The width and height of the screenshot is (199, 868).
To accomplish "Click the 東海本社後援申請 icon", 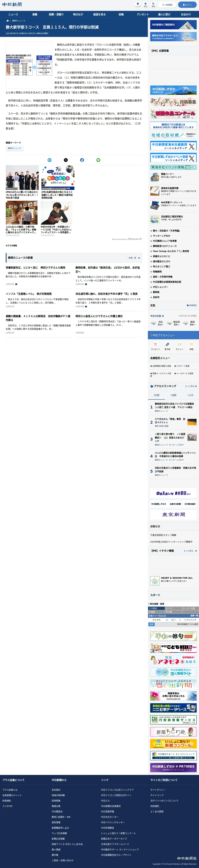I will (155, 191).
